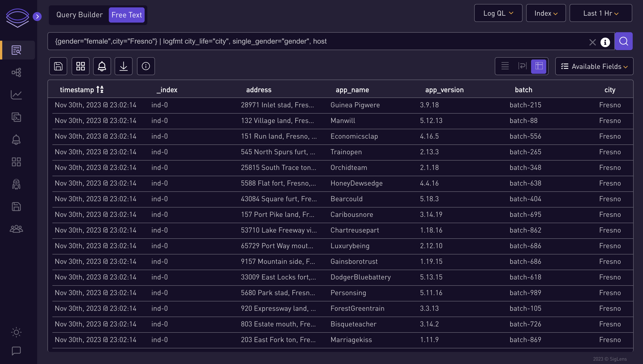Expand the Log QL dropdown
643x364 pixels.
498,13
